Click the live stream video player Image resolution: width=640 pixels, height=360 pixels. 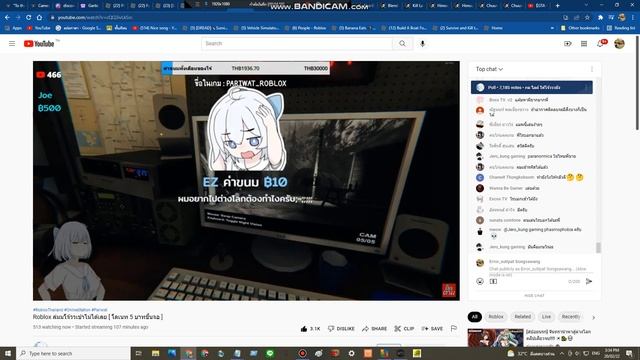pos(246,181)
